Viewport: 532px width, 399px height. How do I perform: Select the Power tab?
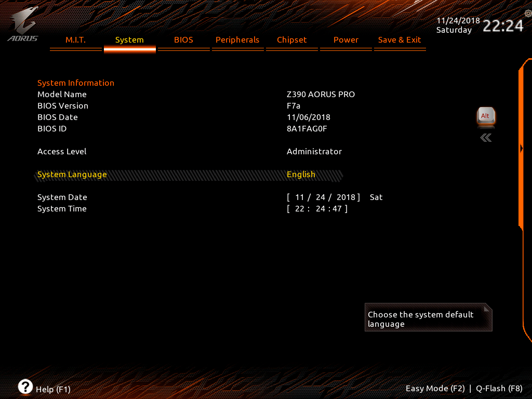click(345, 40)
